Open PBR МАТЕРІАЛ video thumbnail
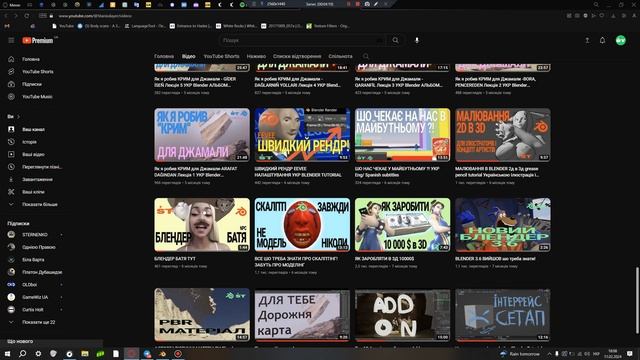 (202, 315)
